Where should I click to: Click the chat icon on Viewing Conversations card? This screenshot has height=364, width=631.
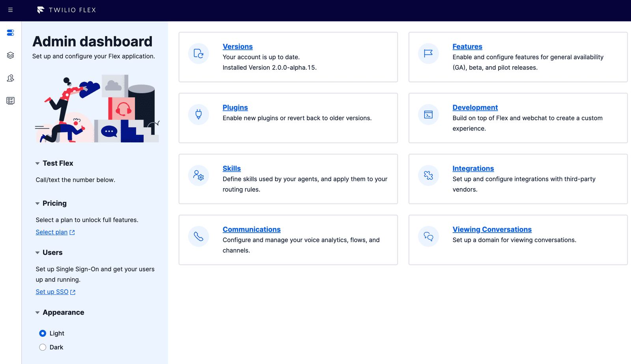click(x=428, y=236)
